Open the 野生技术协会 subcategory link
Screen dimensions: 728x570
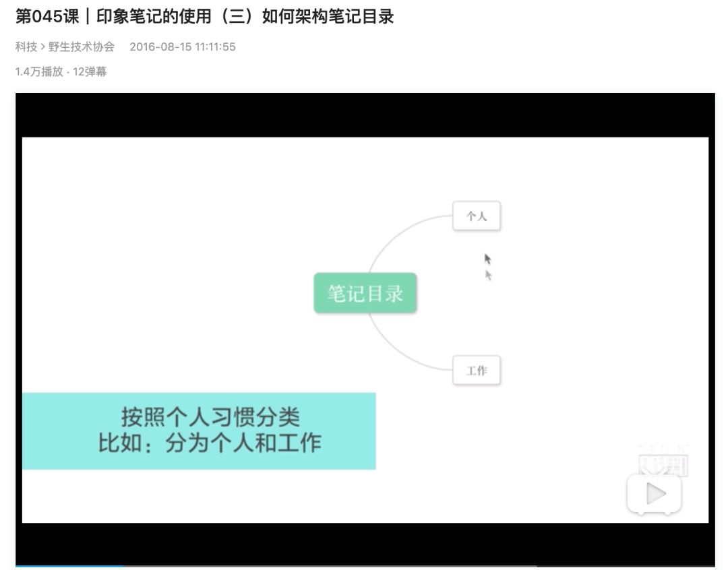(82, 47)
